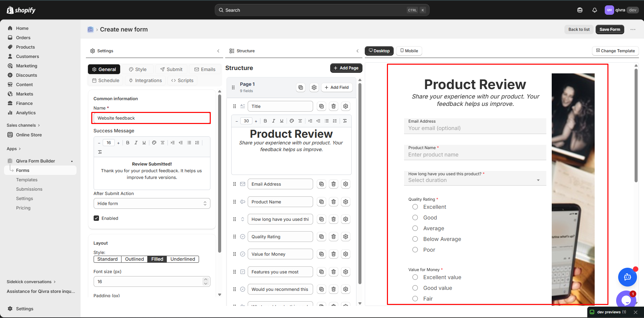Open settings for Features you use most
Viewport: 644px width, 318px height.
pos(346,272)
